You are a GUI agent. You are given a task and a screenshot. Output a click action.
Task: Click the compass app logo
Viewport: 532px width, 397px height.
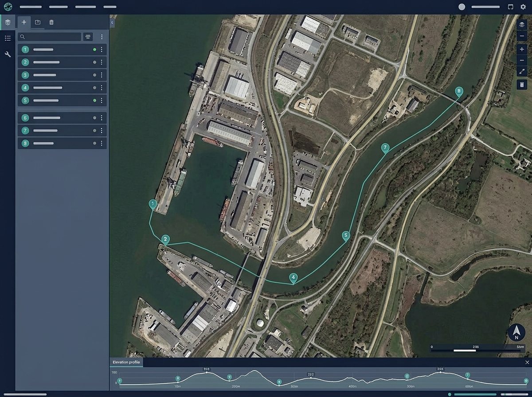(8, 7)
